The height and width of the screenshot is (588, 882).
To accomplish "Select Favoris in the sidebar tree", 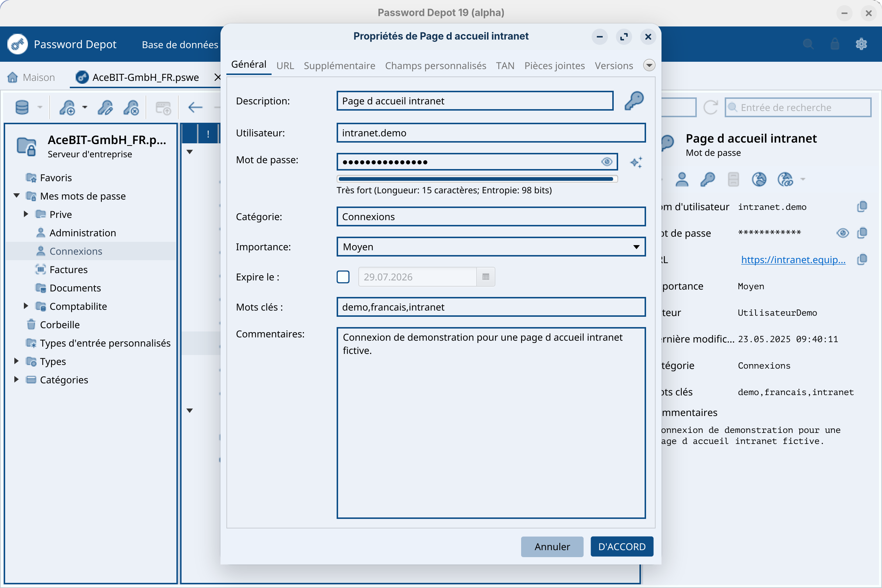I will tap(55, 178).
